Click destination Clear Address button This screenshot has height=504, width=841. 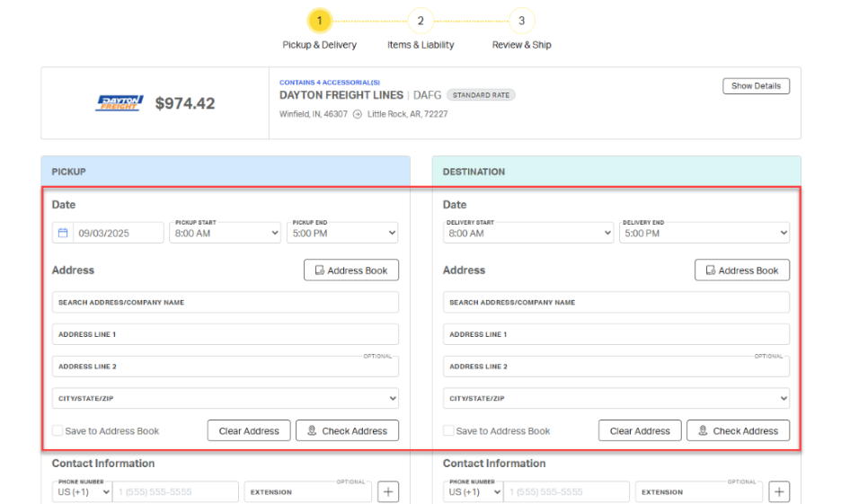coord(640,430)
